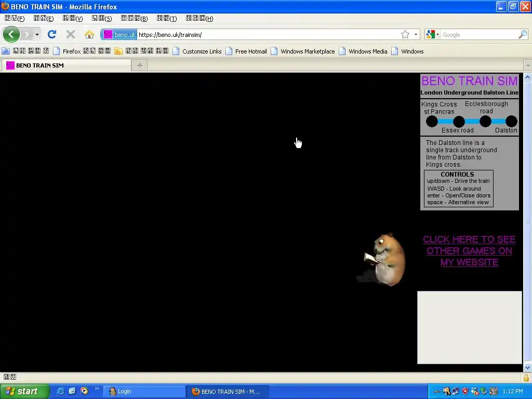The width and height of the screenshot is (532, 399).
Task: Open the Windows Marketplace bookmark
Action: coord(303,51)
